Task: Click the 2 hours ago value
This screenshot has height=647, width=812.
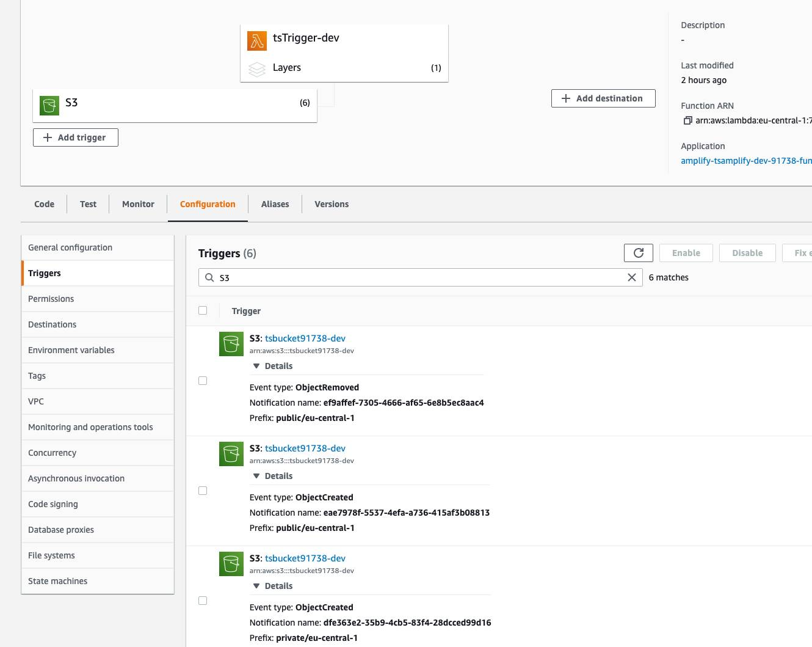Action: [x=704, y=80]
